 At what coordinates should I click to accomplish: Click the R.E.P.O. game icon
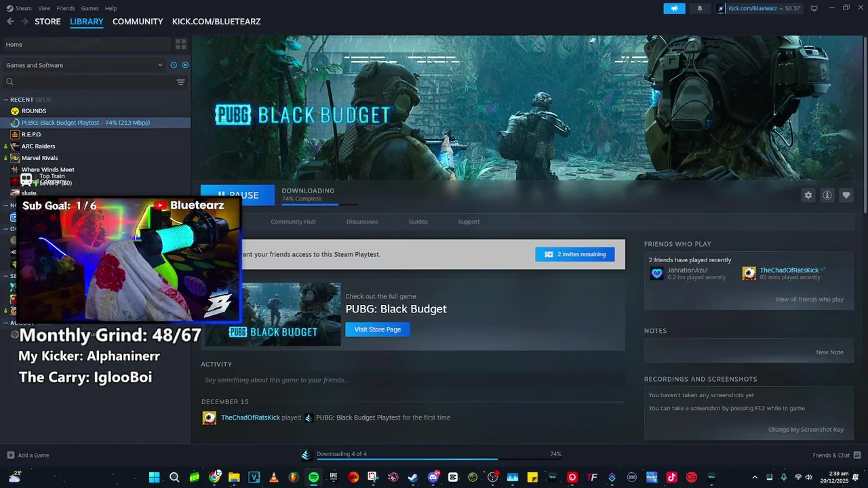point(15,134)
